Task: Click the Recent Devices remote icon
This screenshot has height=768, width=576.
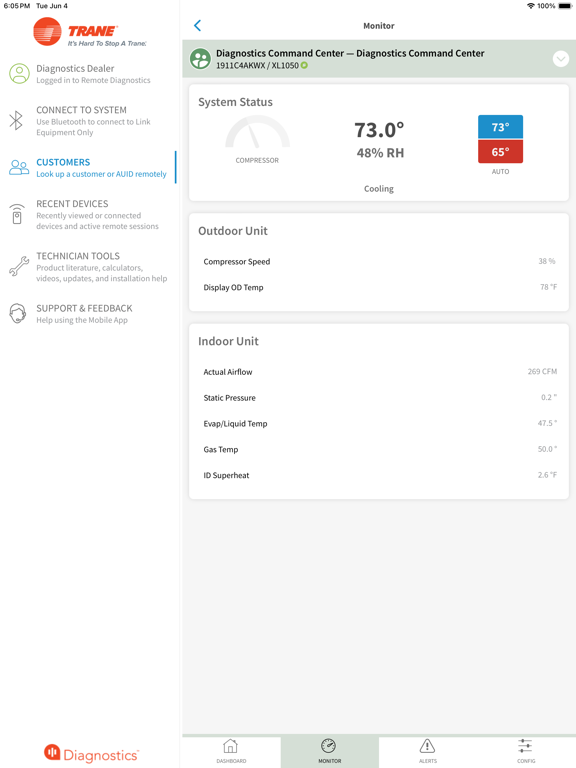Action: (17, 214)
